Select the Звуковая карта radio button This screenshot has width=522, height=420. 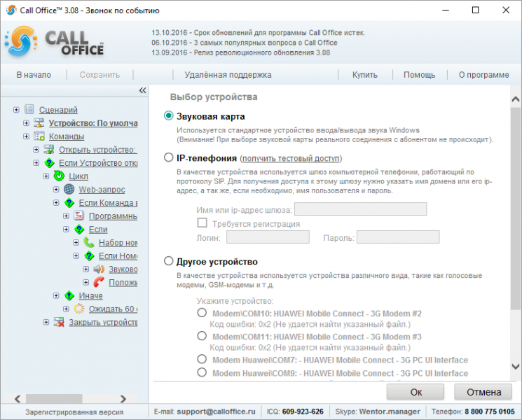(x=168, y=115)
